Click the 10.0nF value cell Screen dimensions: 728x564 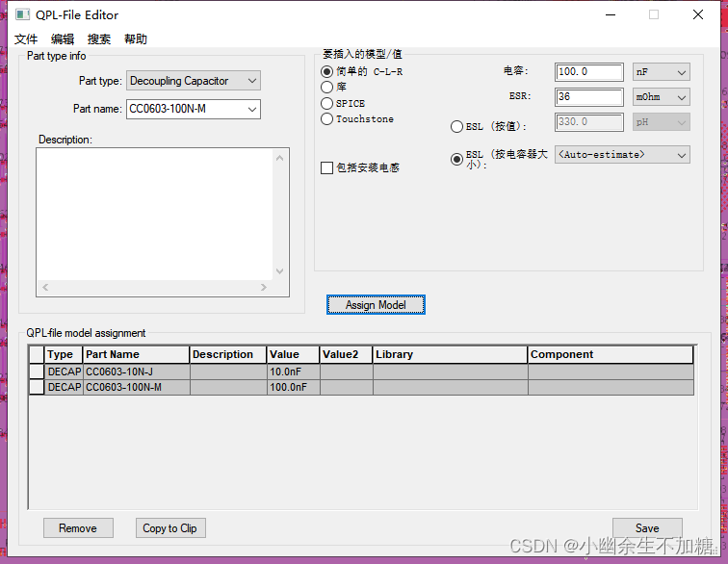(x=293, y=372)
